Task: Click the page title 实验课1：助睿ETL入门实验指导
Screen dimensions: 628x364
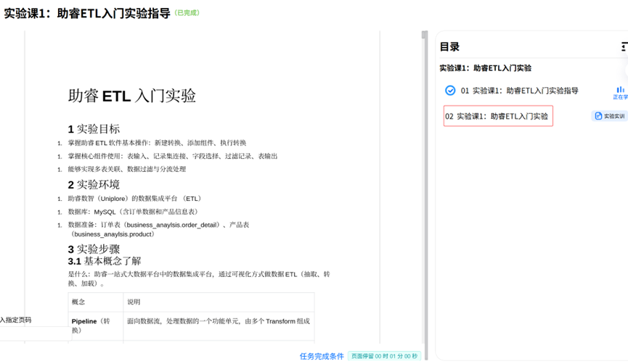Action: coord(87,13)
